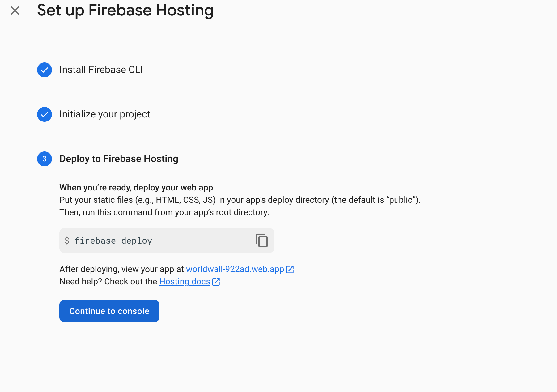Click the step 3 number badge
Image resolution: width=557 pixels, height=392 pixels.
click(x=45, y=159)
